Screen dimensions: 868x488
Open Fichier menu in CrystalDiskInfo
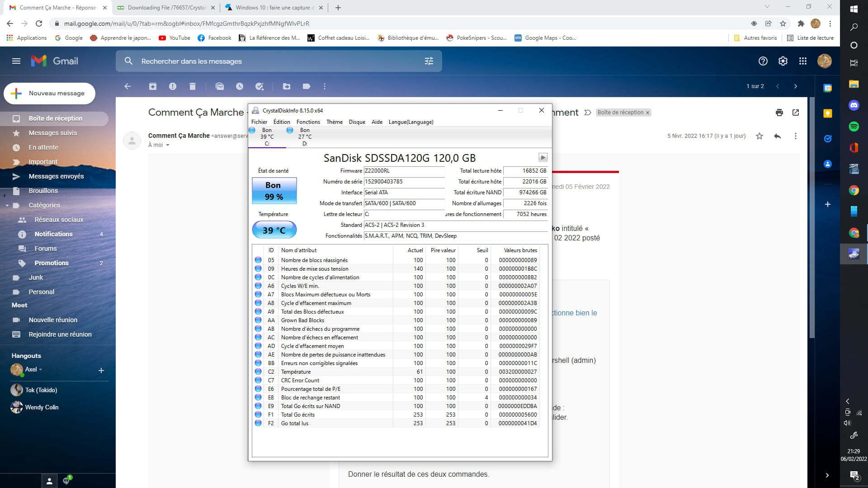(x=259, y=122)
